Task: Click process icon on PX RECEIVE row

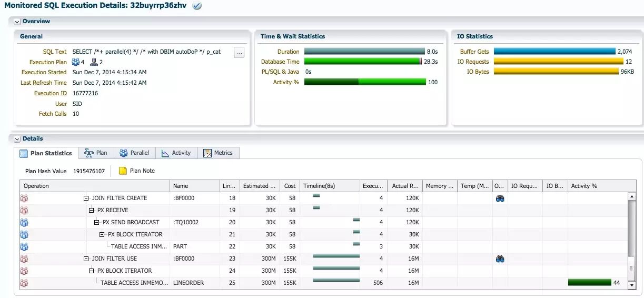Action: pos(24,211)
